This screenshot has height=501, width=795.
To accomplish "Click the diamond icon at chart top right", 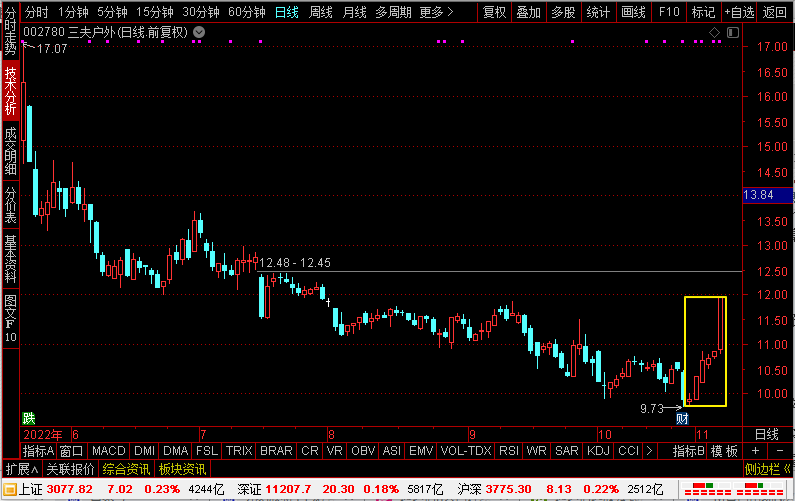I will pos(715,32).
